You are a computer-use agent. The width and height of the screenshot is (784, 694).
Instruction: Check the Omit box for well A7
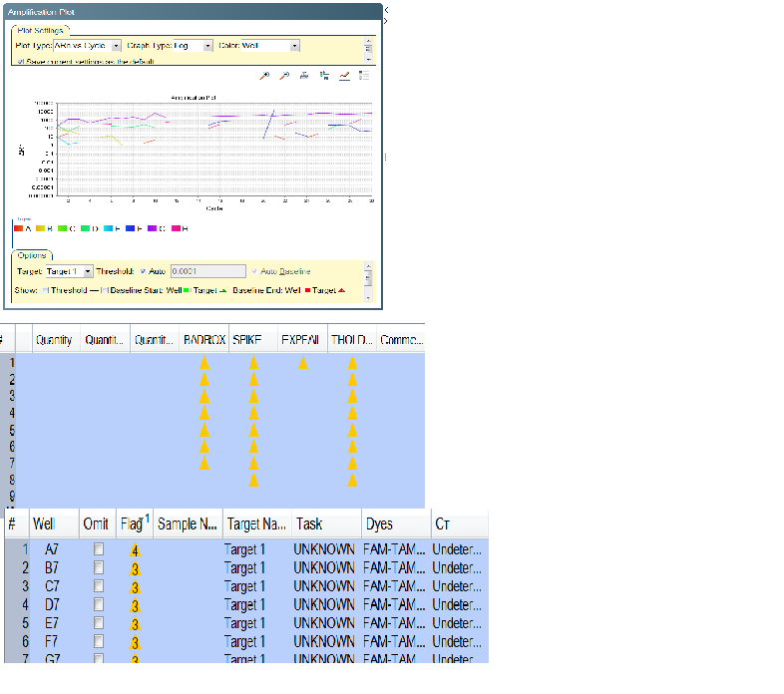pos(98,549)
